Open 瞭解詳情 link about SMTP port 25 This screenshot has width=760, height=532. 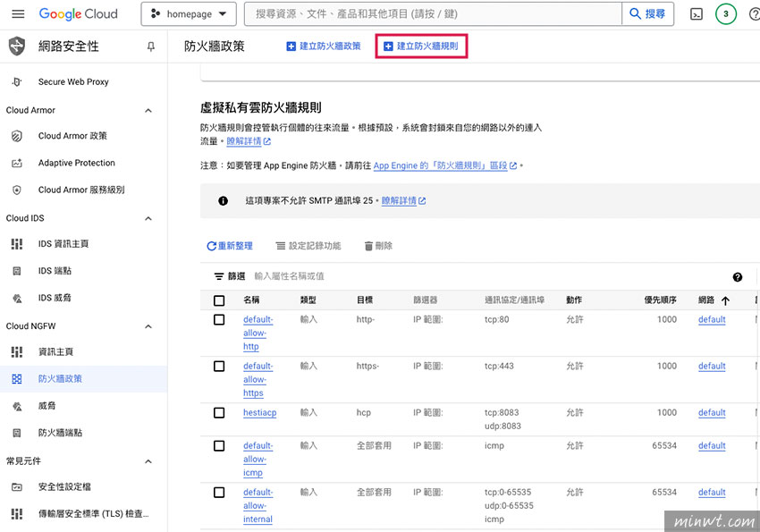403,200
